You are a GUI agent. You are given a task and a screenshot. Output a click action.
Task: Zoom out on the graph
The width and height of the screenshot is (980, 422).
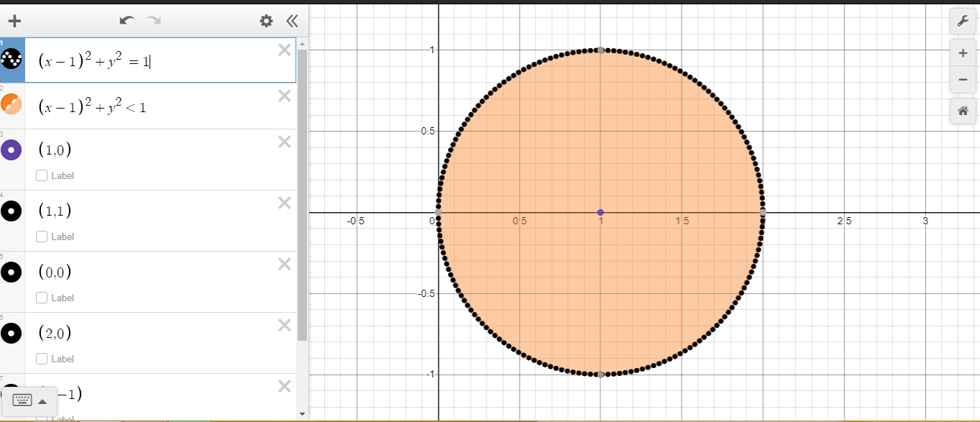(x=963, y=80)
